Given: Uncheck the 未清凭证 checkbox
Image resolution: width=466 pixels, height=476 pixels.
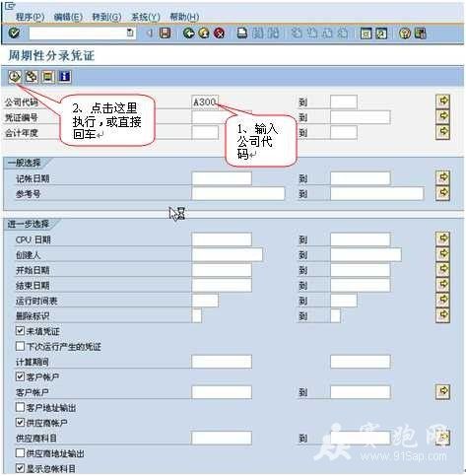Looking at the screenshot, I should 20,330.
